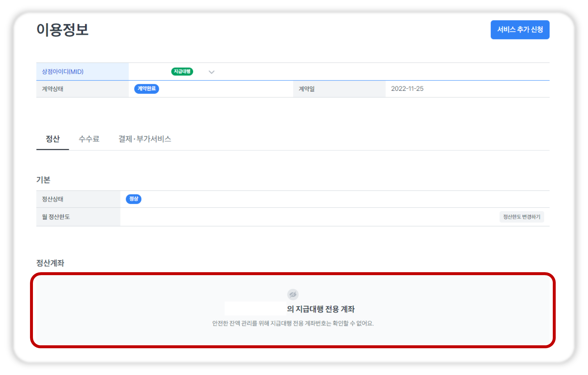Expand the 상점아이디(MID) dropdown chevron
The image size is (588, 375).
click(x=211, y=72)
